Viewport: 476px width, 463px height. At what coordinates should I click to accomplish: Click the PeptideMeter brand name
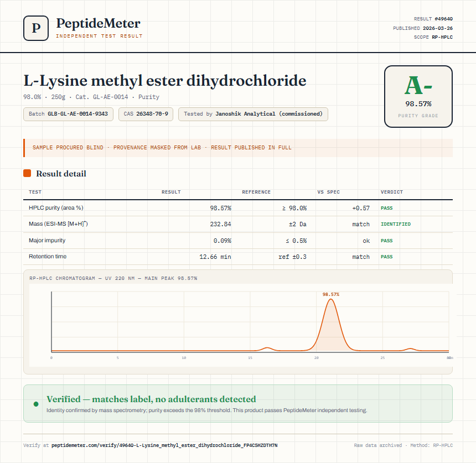99,23
